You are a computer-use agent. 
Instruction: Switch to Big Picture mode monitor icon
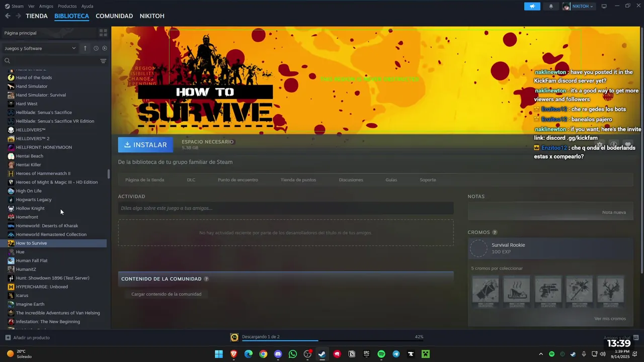(x=604, y=6)
